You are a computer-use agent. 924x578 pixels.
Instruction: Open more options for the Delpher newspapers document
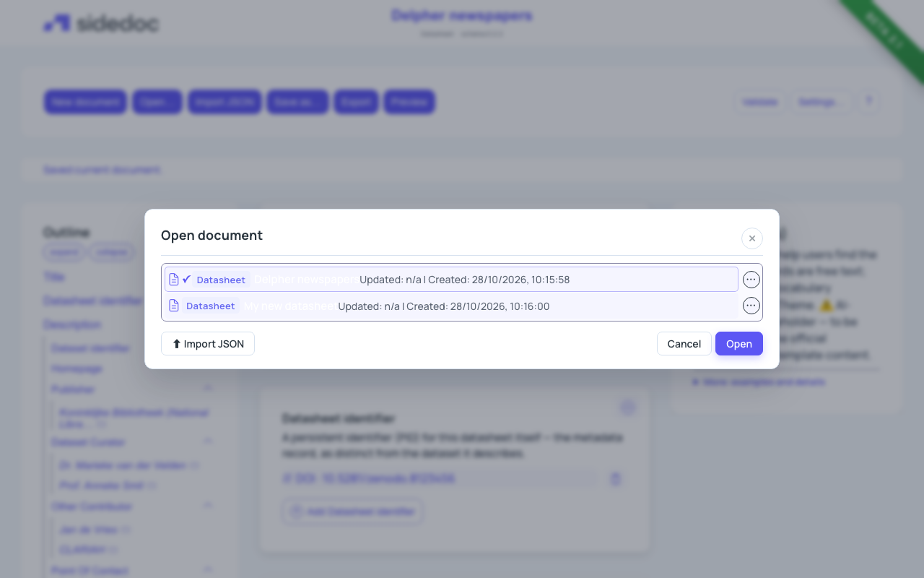click(751, 280)
